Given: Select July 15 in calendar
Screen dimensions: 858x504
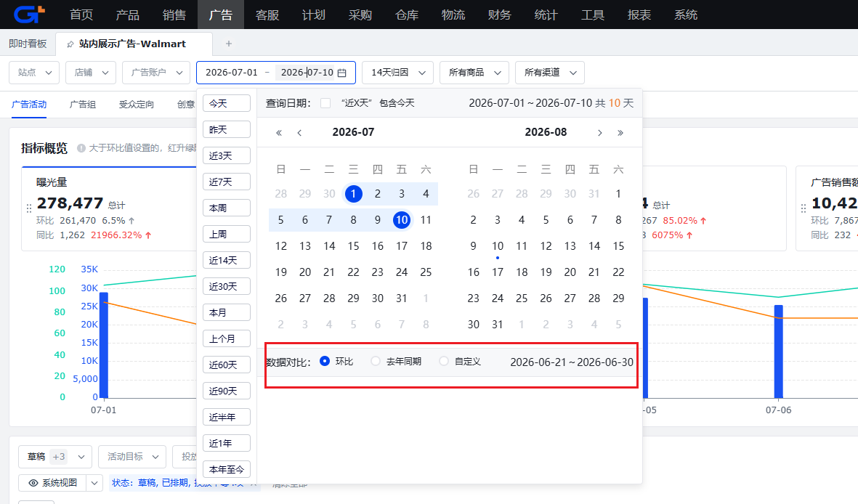Looking at the screenshot, I should [x=354, y=246].
